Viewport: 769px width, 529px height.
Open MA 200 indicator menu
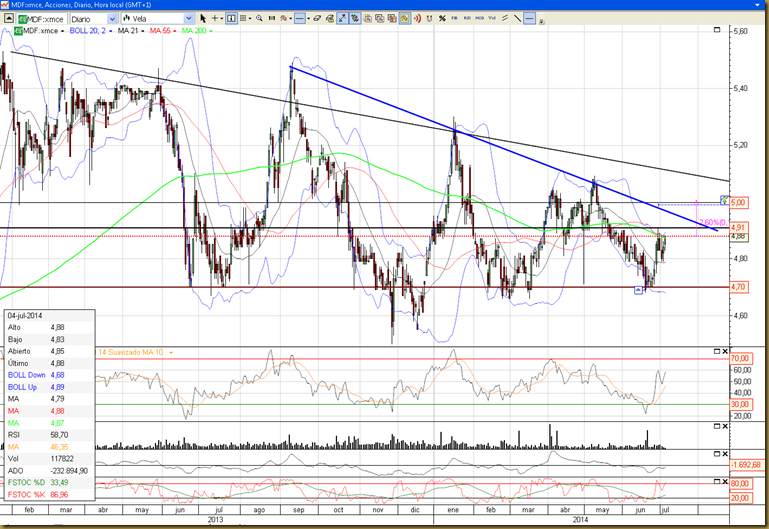point(211,31)
